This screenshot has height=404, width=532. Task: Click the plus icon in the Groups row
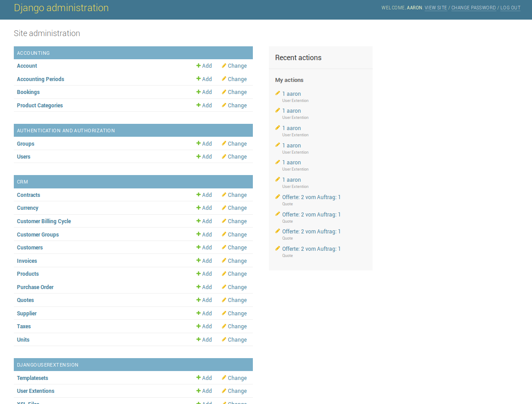pos(199,143)
